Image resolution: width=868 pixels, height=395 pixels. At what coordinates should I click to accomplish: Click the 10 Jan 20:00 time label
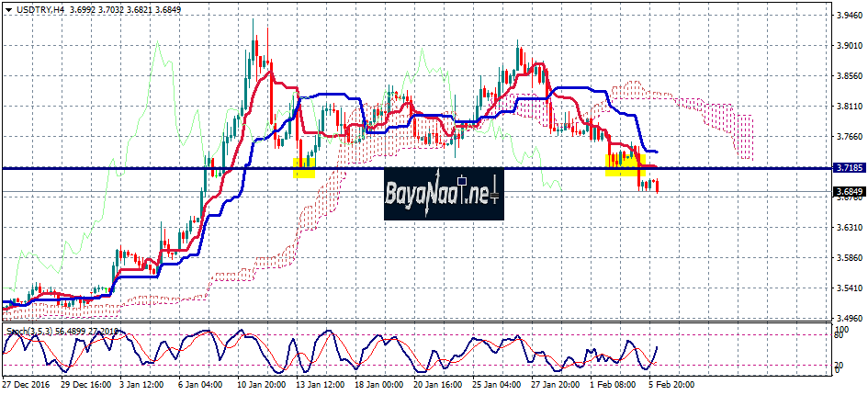tap(260, 386)
